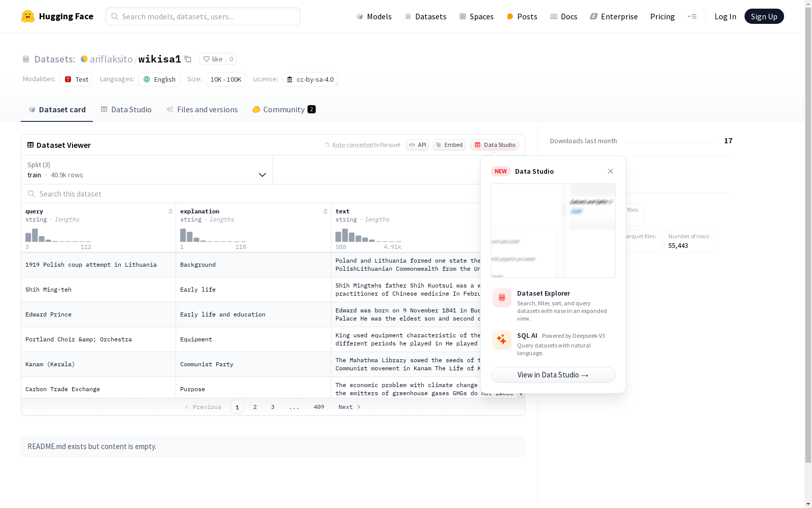Click the query length histogram
812x508 pixels.
point(58,235)
